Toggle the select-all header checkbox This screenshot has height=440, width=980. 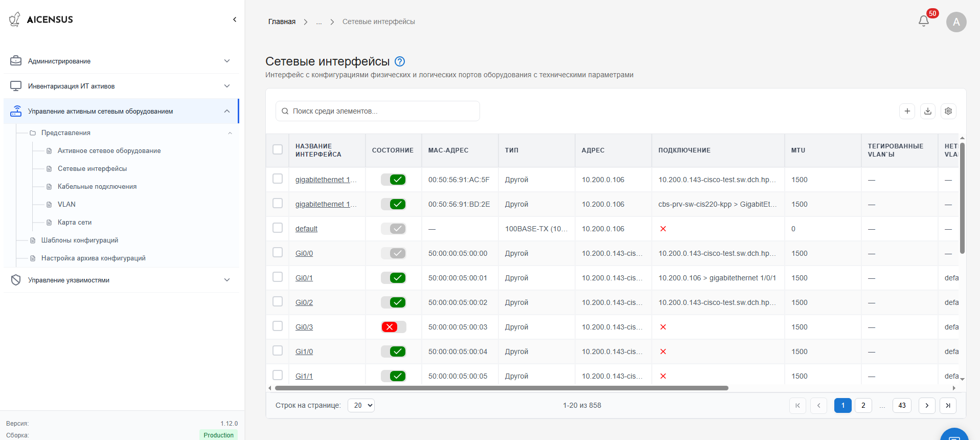click(x=278, y=149)
